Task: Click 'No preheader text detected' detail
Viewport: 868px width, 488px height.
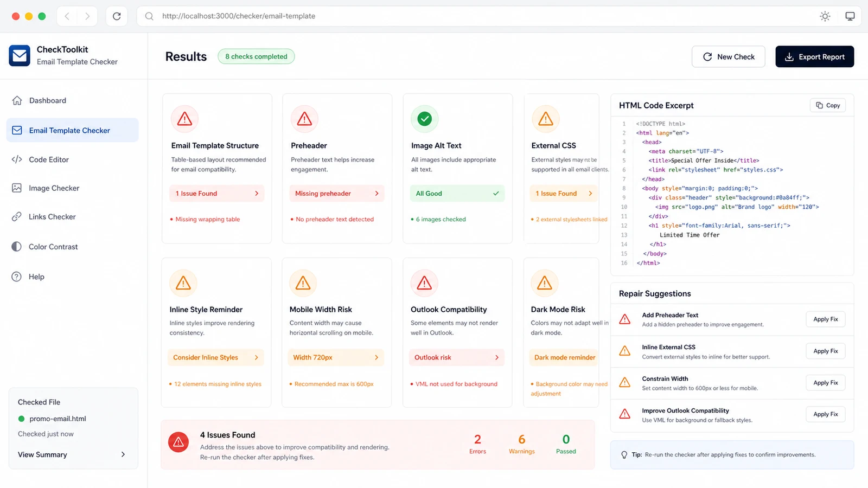Action: pos(335,220)
